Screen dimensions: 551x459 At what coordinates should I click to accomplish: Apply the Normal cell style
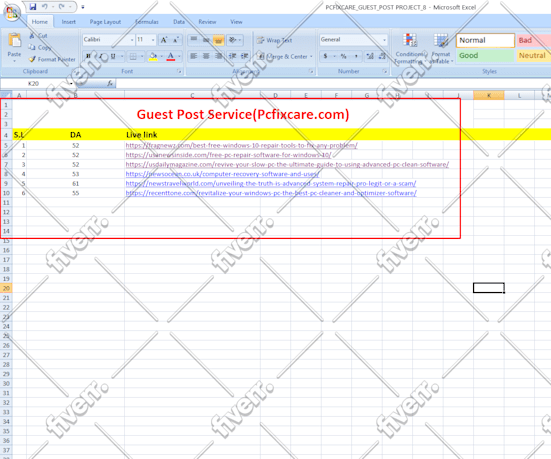click(485, 40)
